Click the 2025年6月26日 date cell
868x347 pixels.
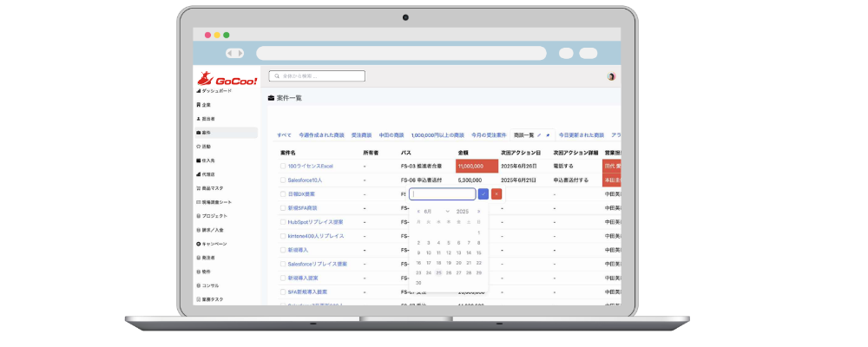(x=519, y=166)
